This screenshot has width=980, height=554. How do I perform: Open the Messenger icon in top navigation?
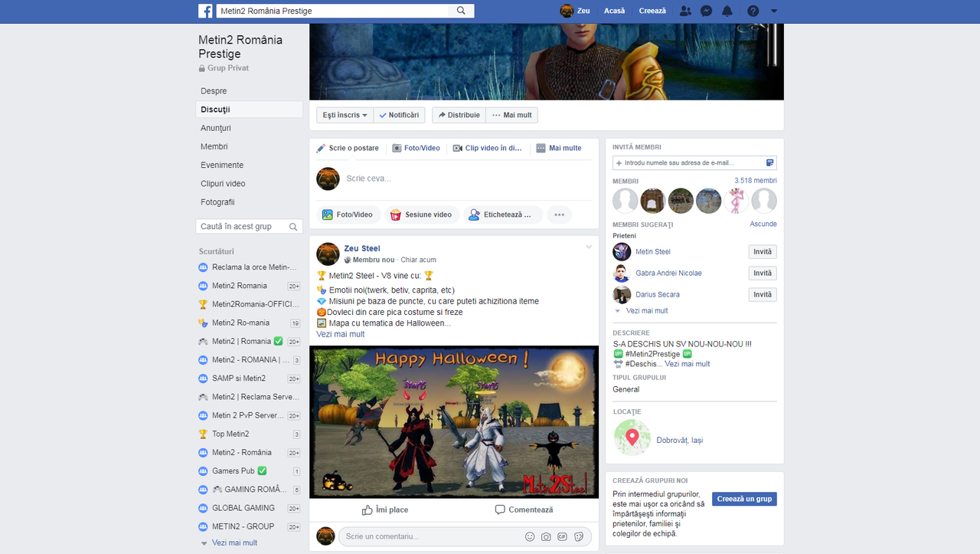[x=706, y=11]
